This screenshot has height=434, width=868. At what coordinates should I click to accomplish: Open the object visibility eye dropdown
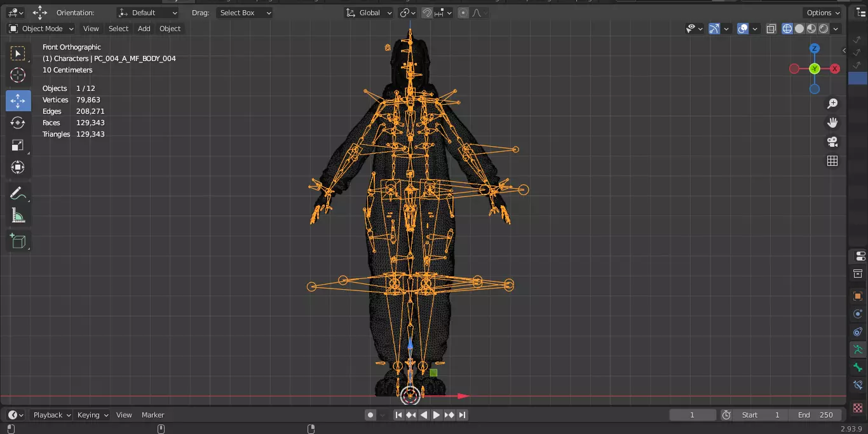[x=695, y=29]
